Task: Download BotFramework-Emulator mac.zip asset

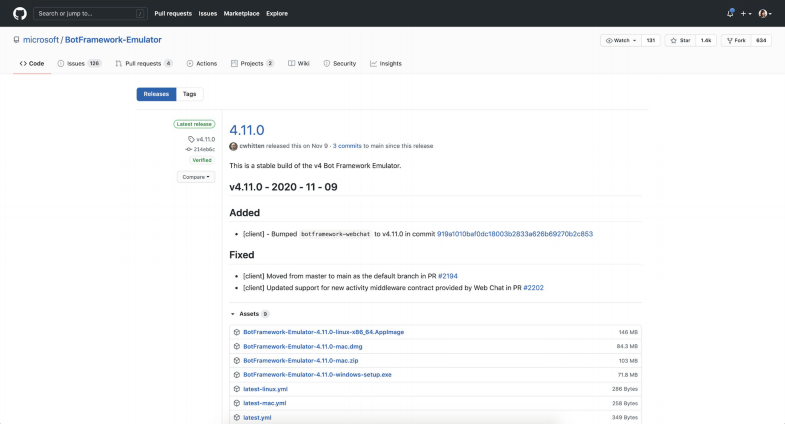Action: pos(300,360)
